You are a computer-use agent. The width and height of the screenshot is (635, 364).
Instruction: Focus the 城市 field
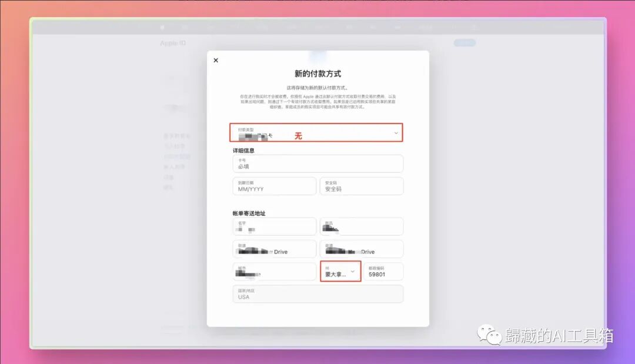pyautogui.click(x=274, y=271)
